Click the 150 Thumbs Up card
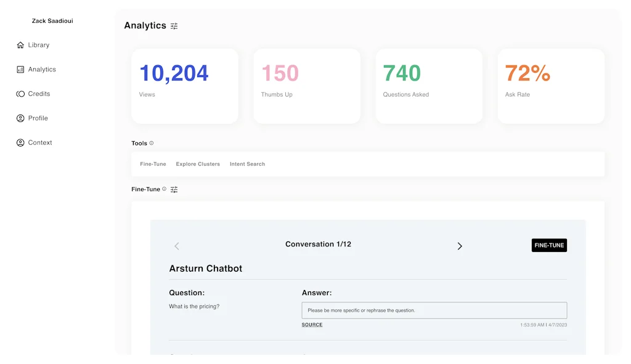This screenshot has height=364, width=631. [306, 86]
